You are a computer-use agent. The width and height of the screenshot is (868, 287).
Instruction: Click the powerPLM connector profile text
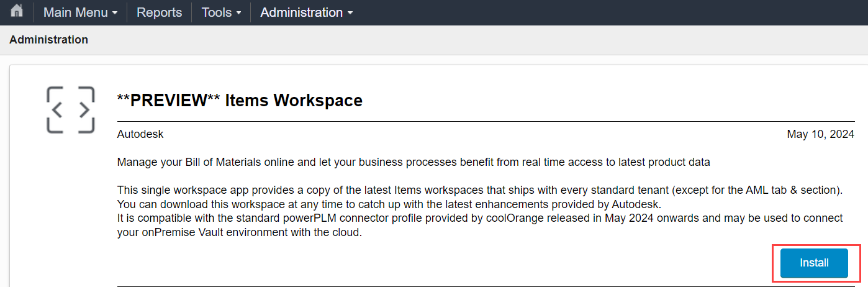point(354,218)
